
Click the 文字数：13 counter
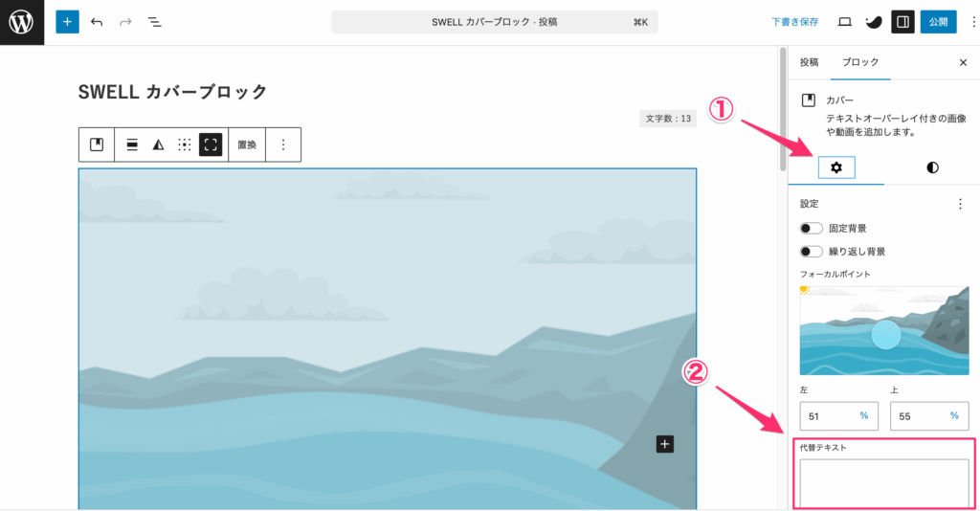coord(668,118)
